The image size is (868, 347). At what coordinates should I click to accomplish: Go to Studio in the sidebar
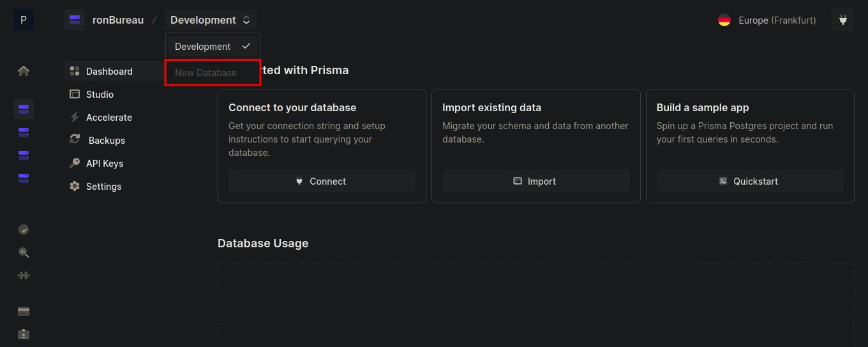(100, 95)
